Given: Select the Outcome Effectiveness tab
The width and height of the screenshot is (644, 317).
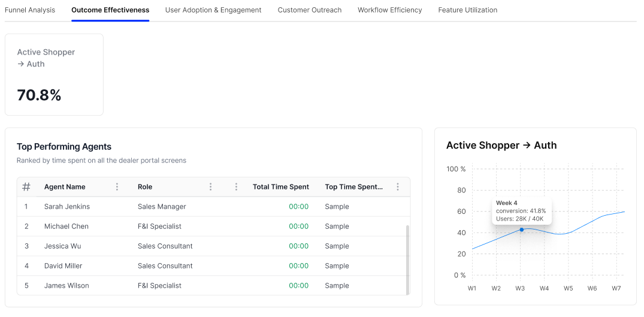Looking at the screenshot, I should click(110, 10).
